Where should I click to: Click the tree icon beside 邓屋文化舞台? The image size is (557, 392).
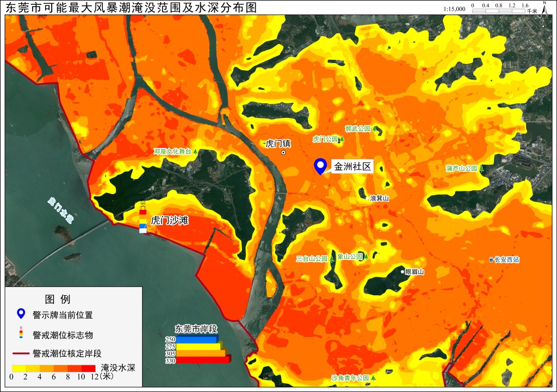(x=195, y=152)
